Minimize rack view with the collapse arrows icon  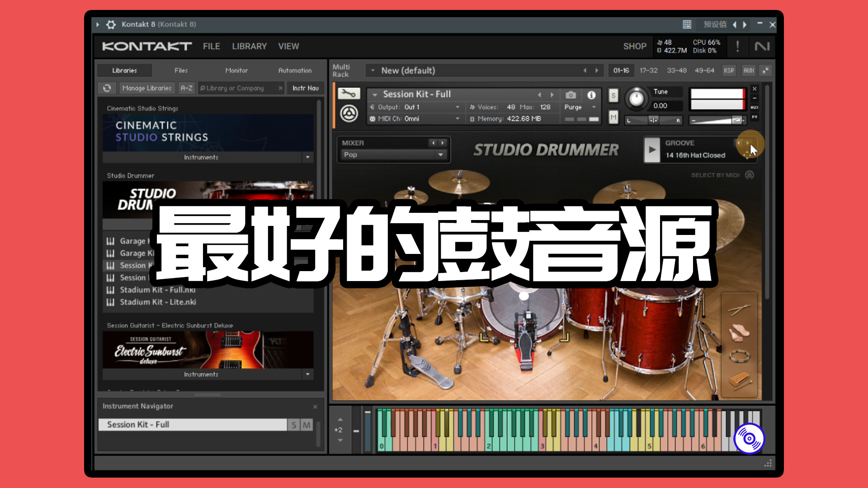[x=765, y=70]
